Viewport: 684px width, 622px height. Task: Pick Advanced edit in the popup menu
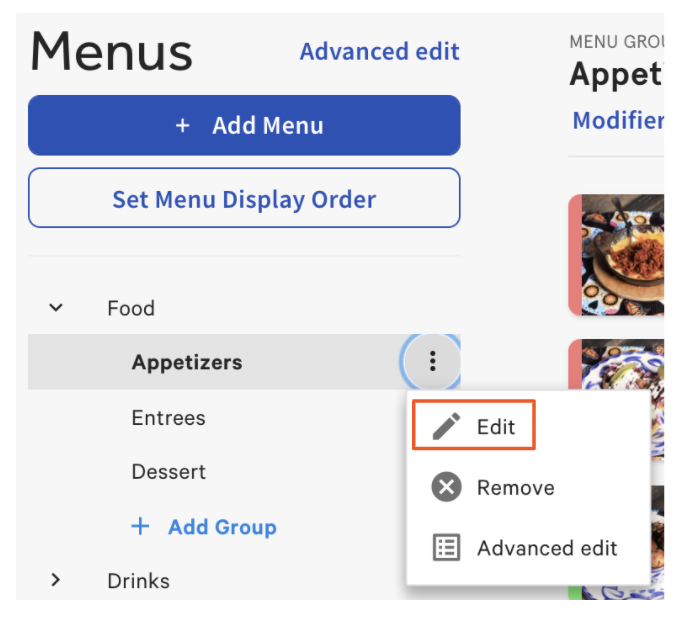click(546, 548)
